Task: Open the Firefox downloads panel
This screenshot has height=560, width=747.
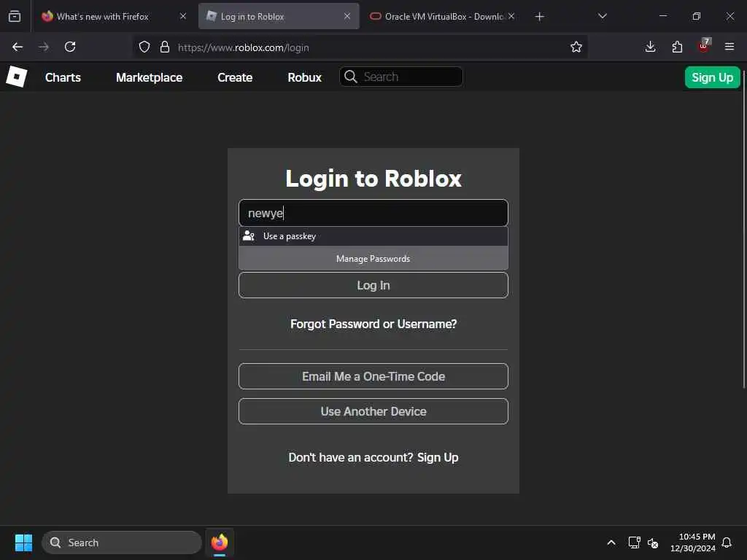Action: point(650,47)
